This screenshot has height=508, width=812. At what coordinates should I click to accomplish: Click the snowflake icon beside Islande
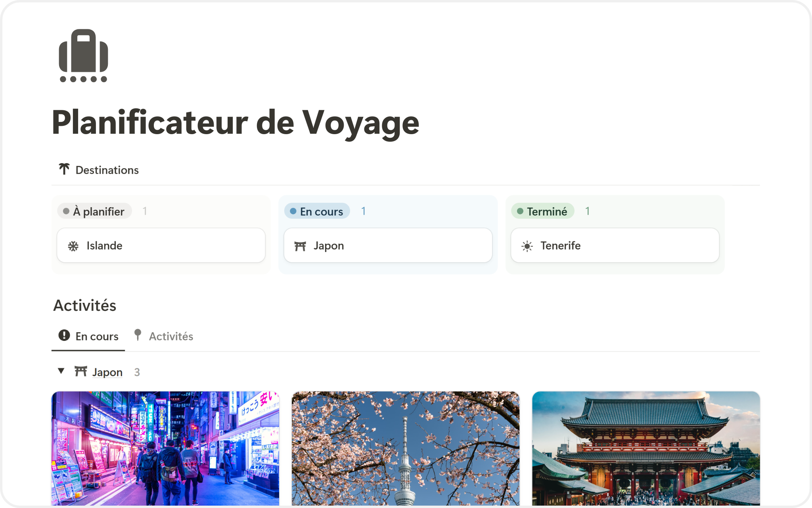click(73, 246)
